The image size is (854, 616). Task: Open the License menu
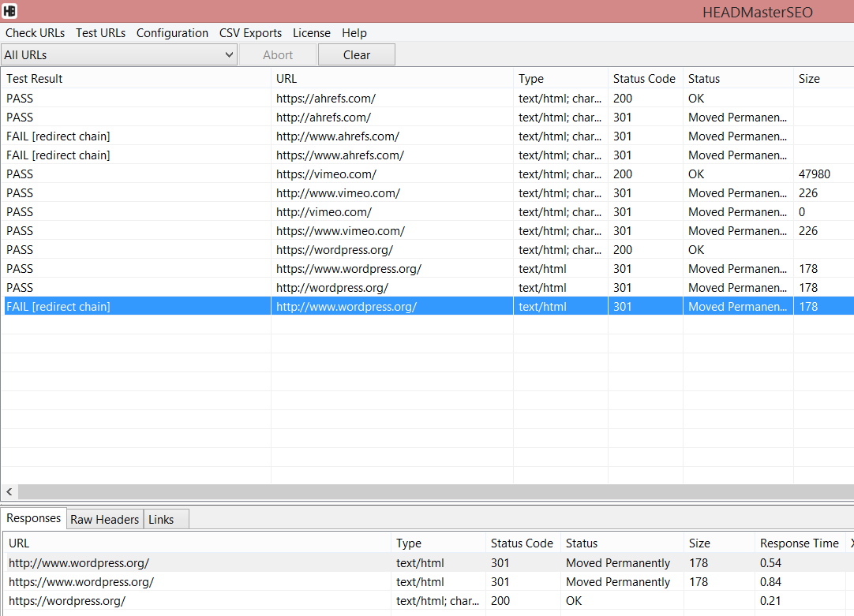312,33
